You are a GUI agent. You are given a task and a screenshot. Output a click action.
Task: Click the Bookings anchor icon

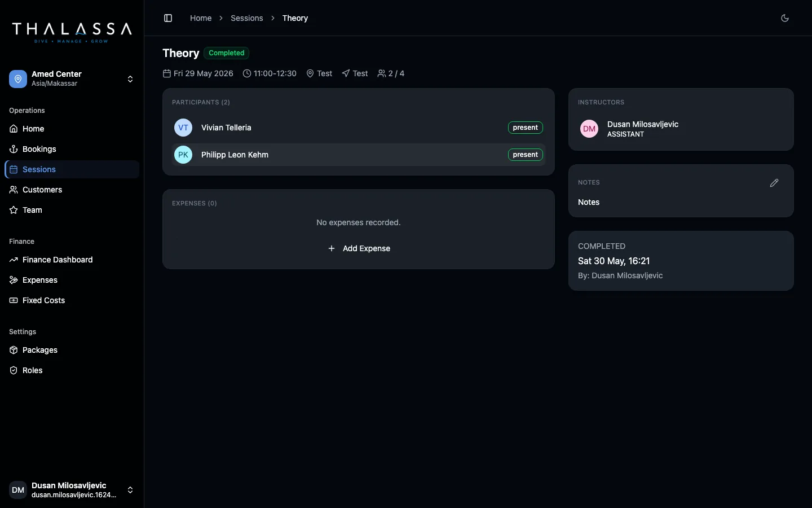click(14, 149)
